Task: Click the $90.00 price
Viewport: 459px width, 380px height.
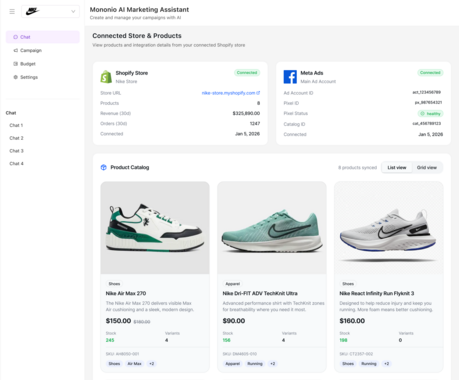Action: tap(234, 321)
